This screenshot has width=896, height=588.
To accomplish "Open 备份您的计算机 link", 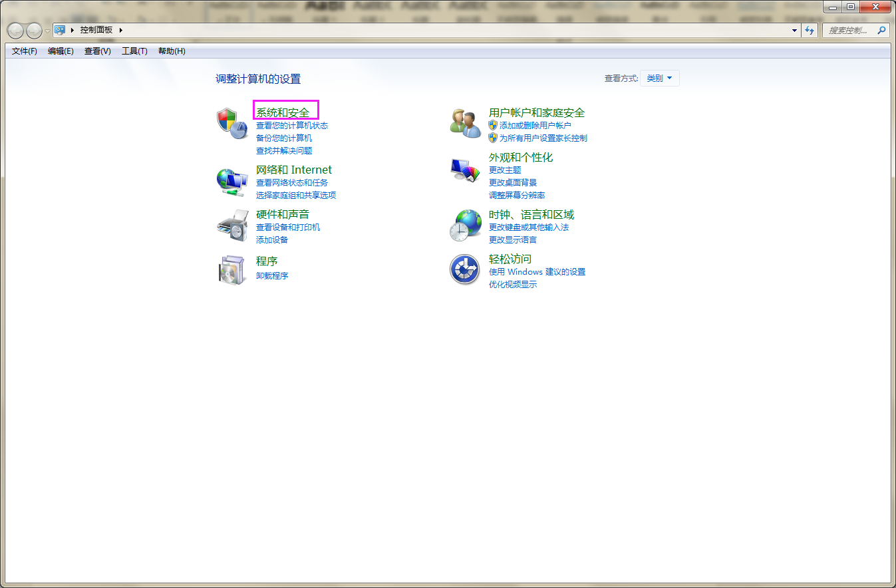I will tap(284, 138).
